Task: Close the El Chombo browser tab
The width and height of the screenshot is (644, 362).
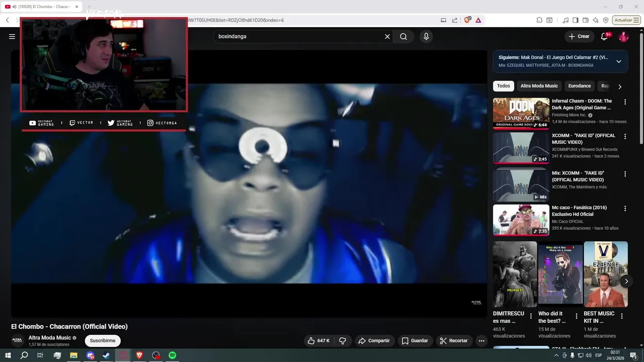Action: click(77, 7)
